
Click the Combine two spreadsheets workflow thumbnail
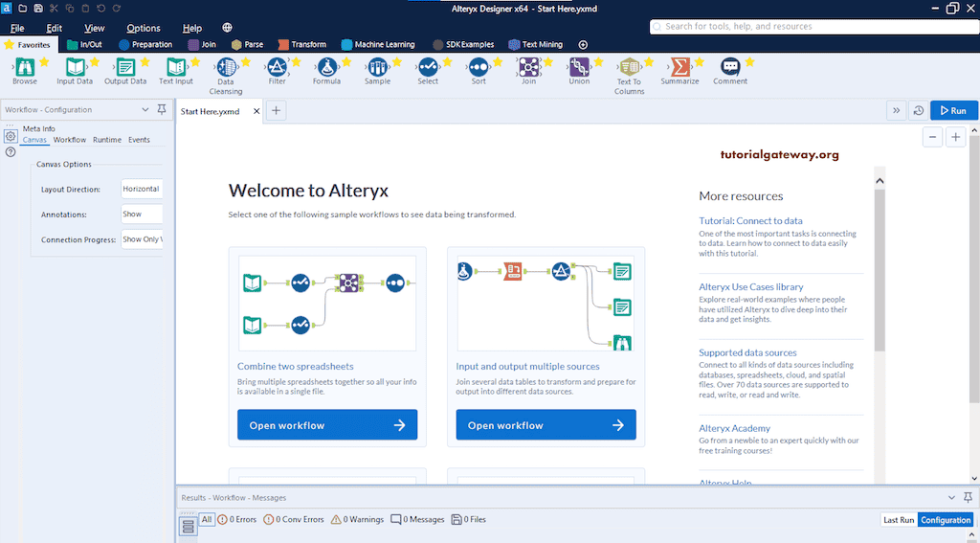(x=327, y=303)
